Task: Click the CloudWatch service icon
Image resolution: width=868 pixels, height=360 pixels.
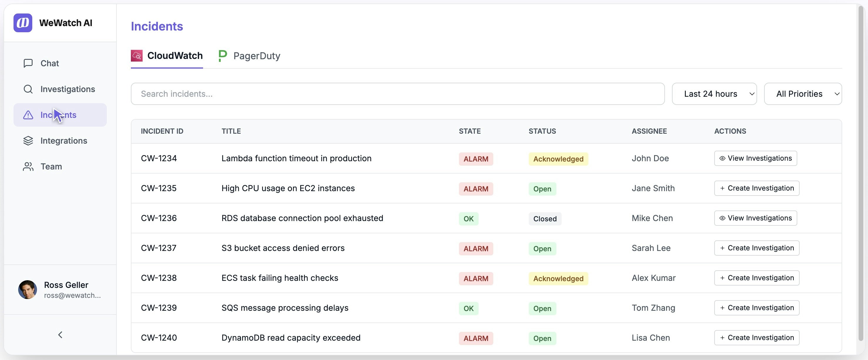Action: 136,56
